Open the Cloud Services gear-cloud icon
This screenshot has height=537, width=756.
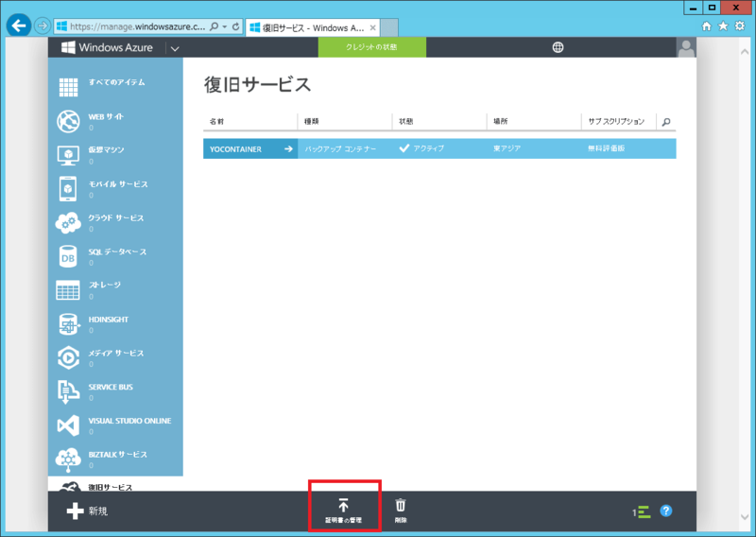coord(68,223)
